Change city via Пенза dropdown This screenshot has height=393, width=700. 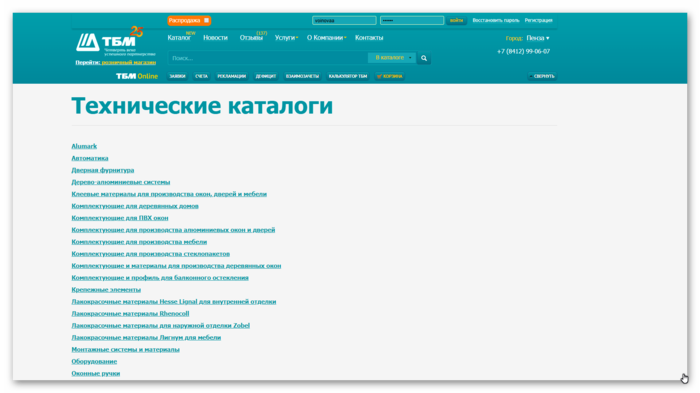(538, 38)
